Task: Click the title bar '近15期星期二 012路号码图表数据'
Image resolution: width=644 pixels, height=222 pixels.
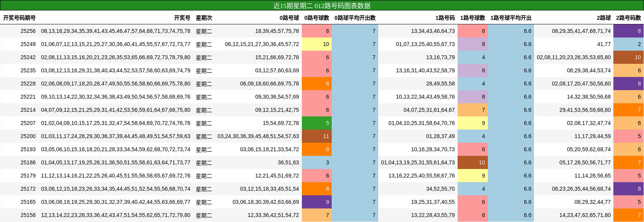Action: point(322,5)
